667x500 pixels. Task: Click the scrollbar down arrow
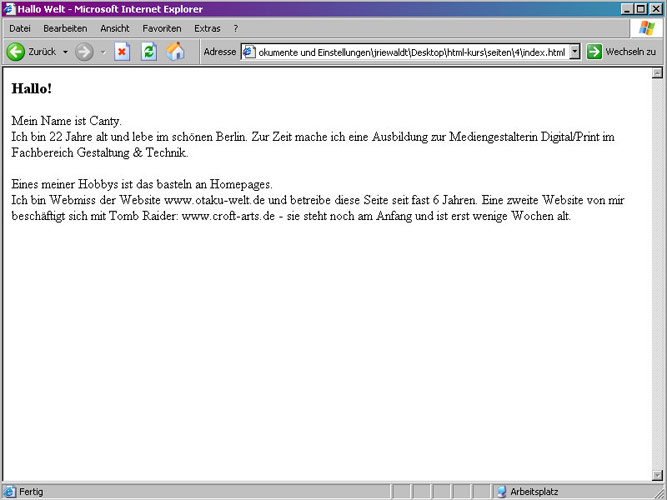pyautogui.click(x=657, y=475)
